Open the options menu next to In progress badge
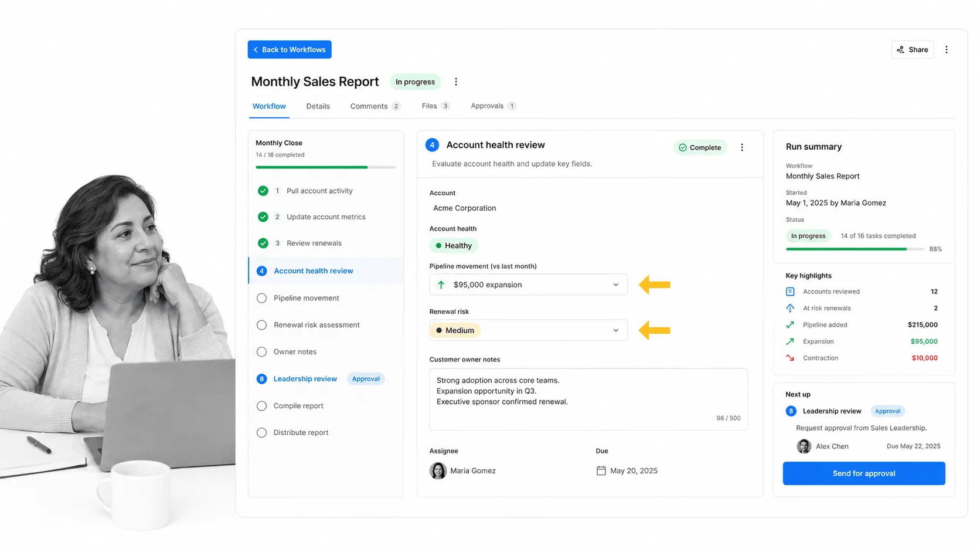Image resolution: width=980 pixels, height=552 pixels. click(x=456, y=82)
